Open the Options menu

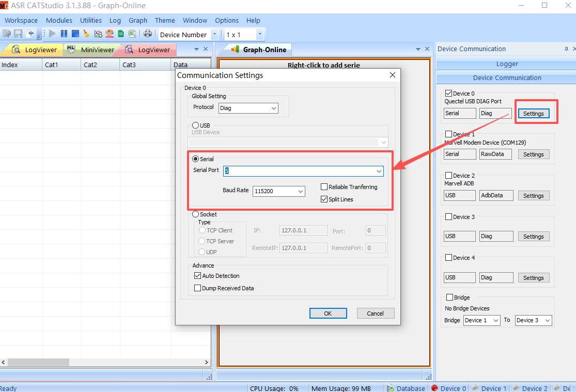[227, 21]
